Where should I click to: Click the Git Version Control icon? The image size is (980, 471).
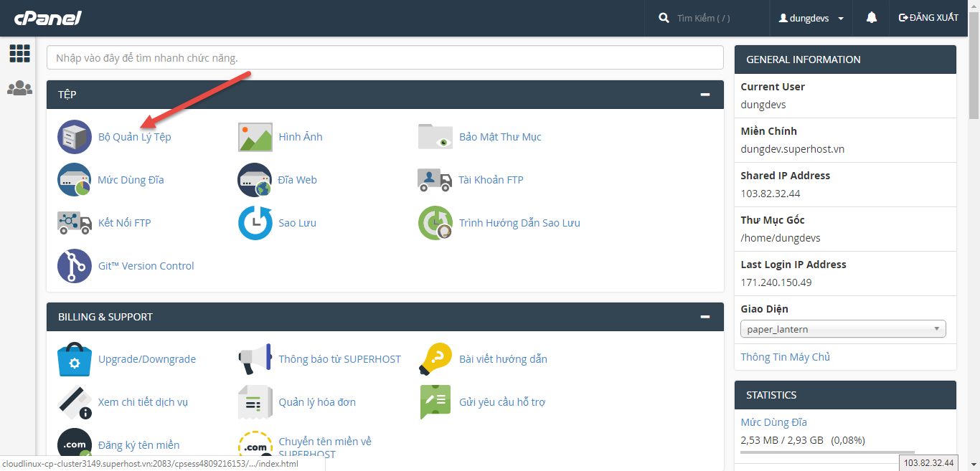[75, 266]
